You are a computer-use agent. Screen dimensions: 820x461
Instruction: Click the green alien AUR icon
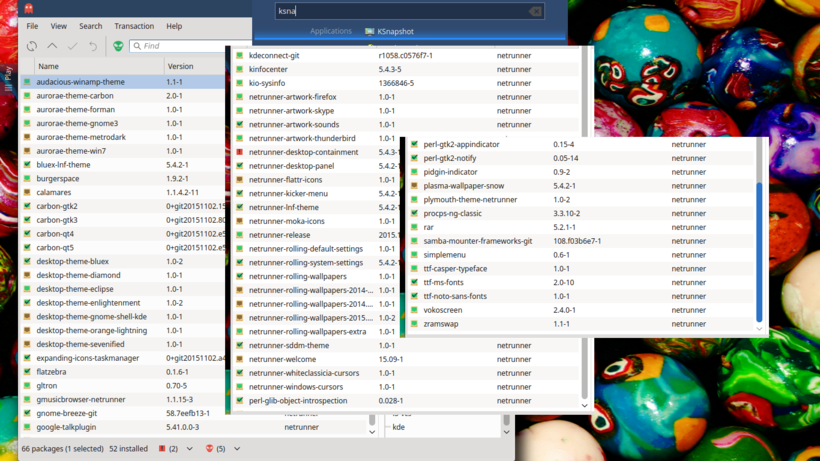click(118, 46)
